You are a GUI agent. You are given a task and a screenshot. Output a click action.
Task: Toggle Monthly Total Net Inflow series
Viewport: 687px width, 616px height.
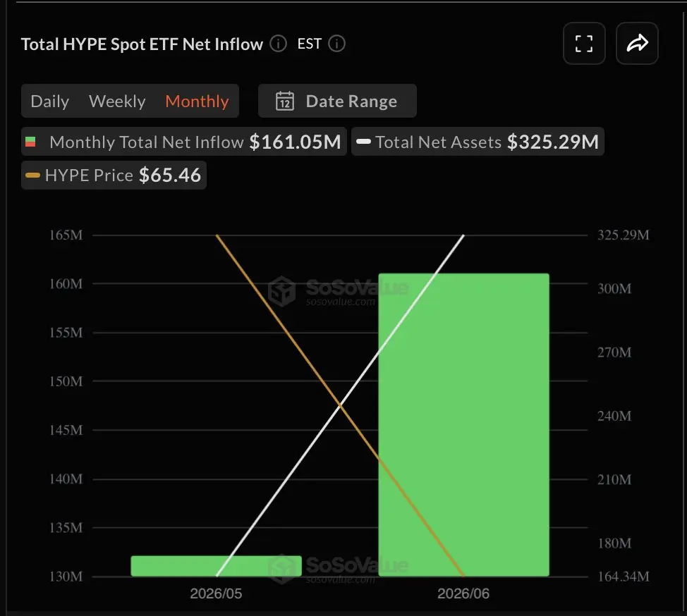pos(184,142)
